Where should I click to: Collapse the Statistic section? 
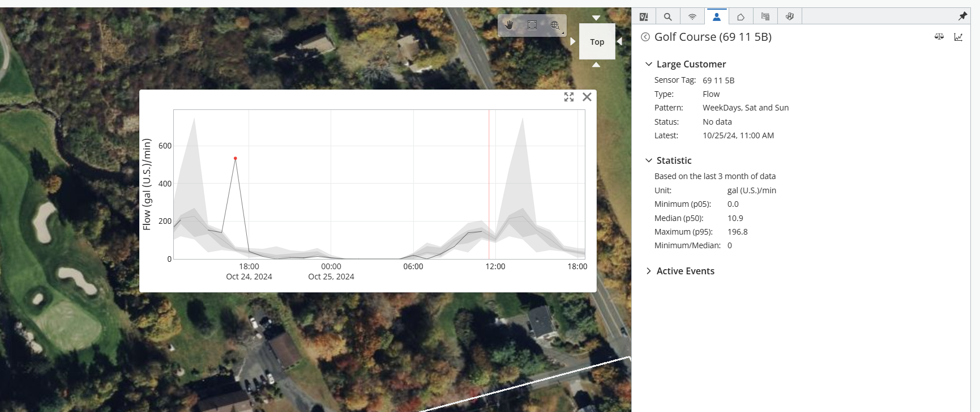[649, 160]
